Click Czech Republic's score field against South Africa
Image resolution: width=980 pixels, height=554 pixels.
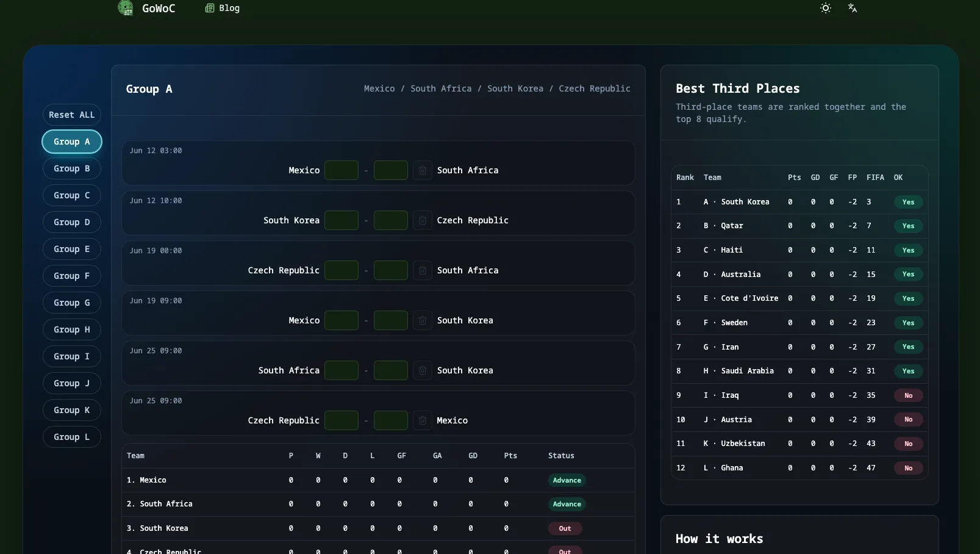[342, 270]
